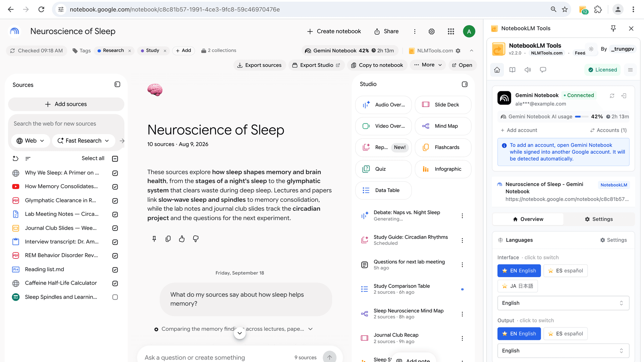Collapse the Studio panel

(465, 84)
